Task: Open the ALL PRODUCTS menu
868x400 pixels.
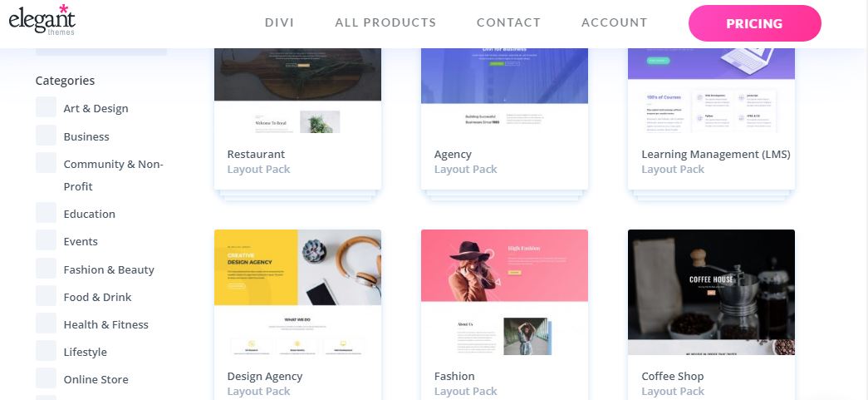Action: pos(385,22)
